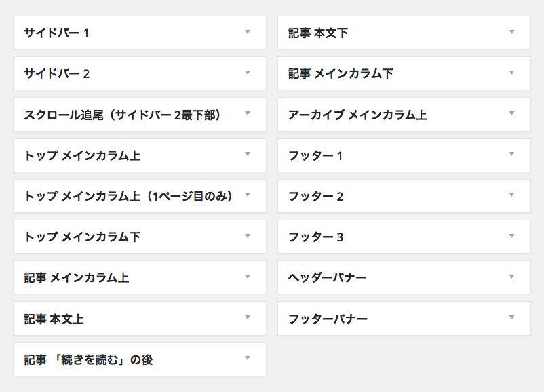Click the ヘッダーバナー panel title
The height and width of the screenshot is (392, 544).
pyautogui.click(x=328, y=278)
